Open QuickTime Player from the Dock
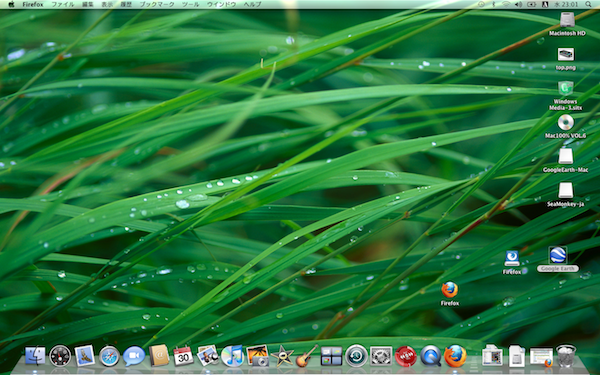 430,355
